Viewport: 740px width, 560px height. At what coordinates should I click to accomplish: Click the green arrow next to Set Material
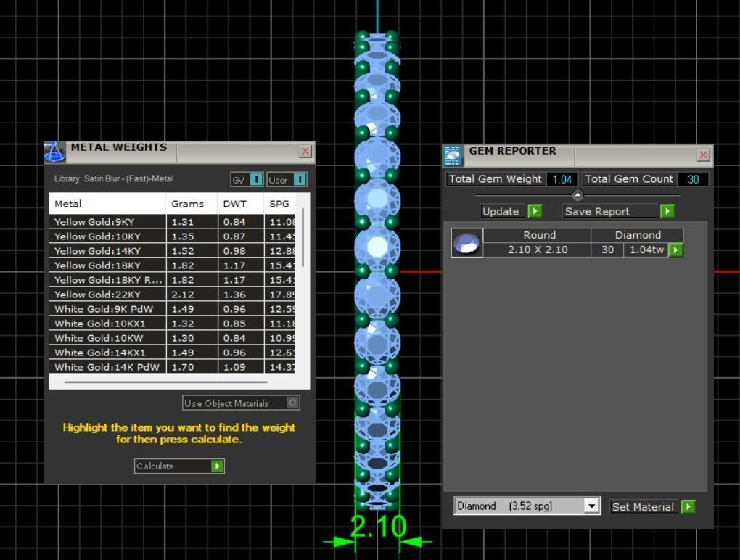(688, 507)
